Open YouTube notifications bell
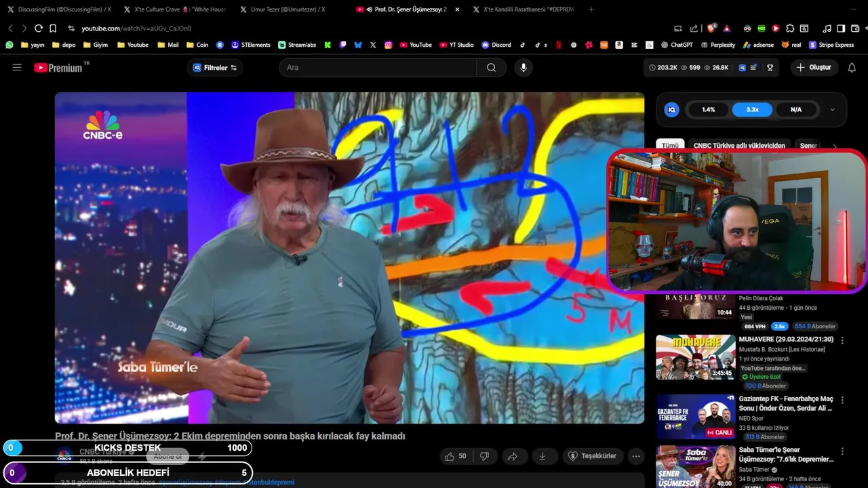868x488 pixels. point(852,68)
